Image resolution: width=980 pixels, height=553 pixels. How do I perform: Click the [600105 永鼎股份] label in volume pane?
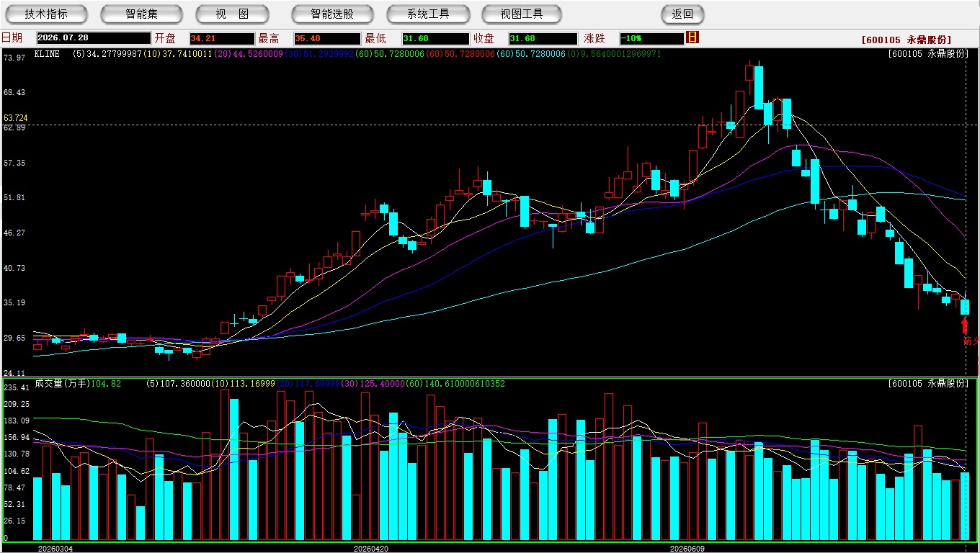(928, 384)
